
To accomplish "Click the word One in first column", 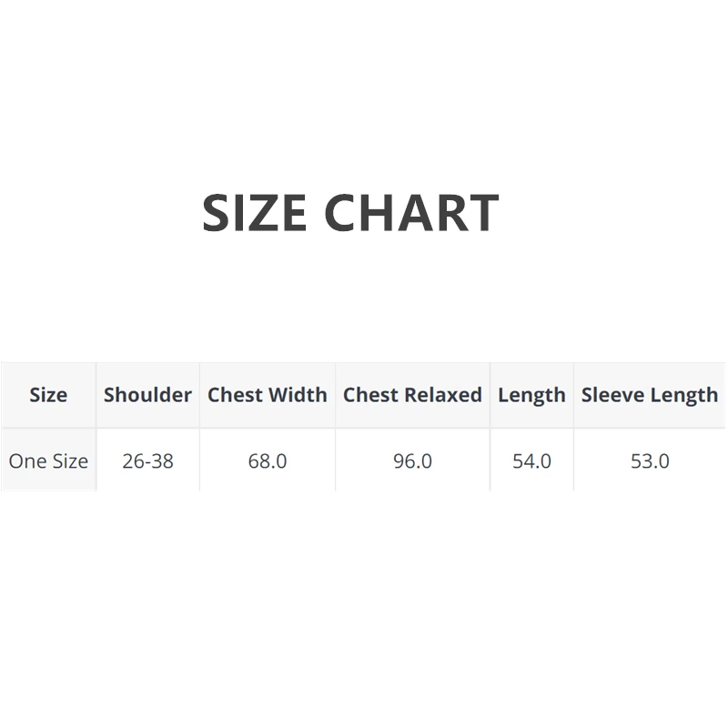I will 26,461.
